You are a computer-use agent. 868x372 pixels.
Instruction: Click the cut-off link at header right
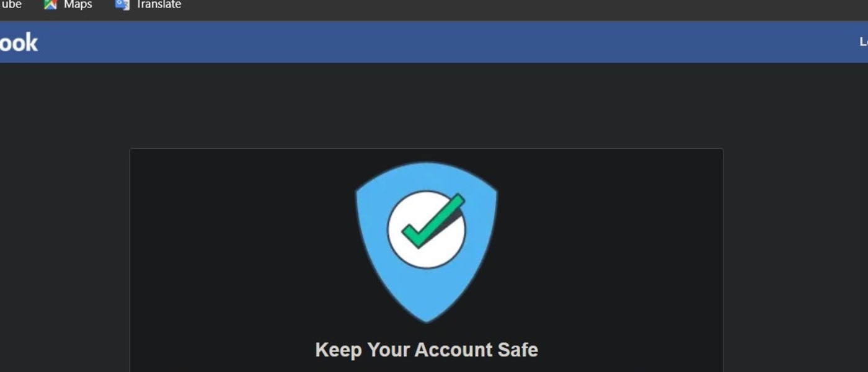coord(863,42)
